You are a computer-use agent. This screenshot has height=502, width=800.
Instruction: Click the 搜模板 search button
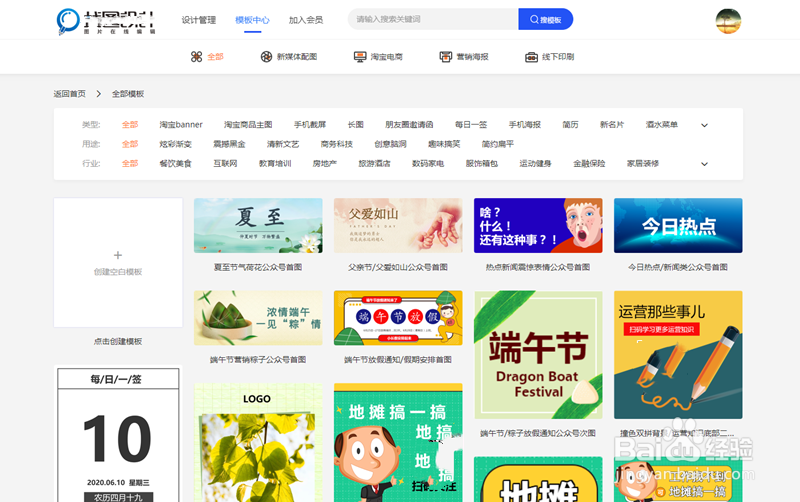point(545,19)
